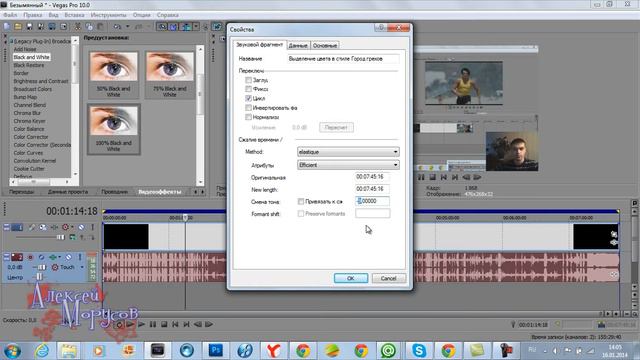This screenshot has height=360, width=640.
Task: Click the New project toolbar icon
Action: pos(7,27)
